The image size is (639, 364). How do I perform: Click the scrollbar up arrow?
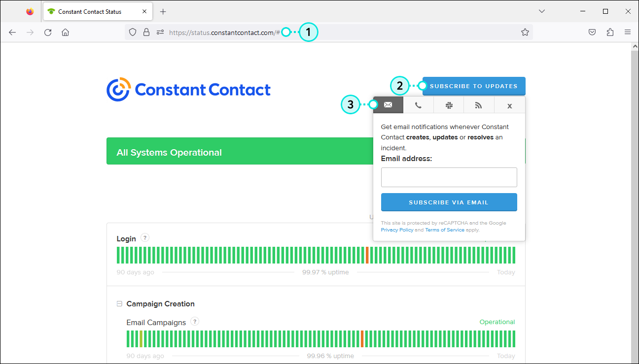[x=635, y=46]
